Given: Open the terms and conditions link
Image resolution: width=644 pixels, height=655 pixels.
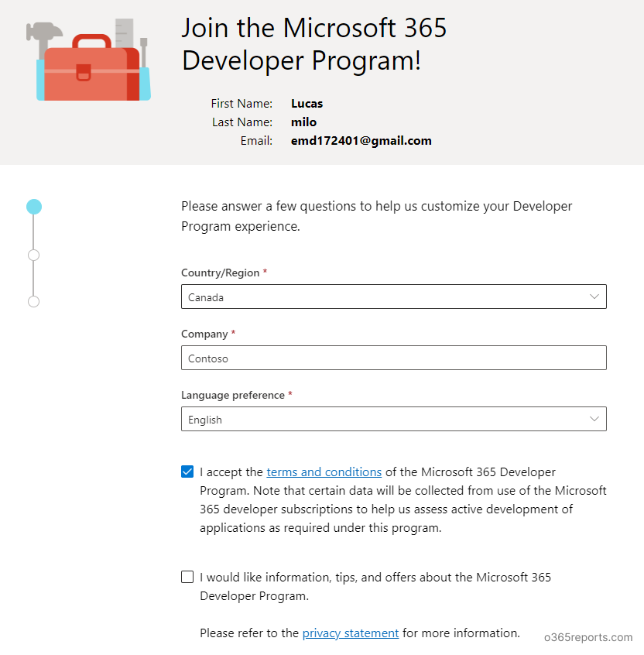Looking at the screenshot, I should click(324, 472).
